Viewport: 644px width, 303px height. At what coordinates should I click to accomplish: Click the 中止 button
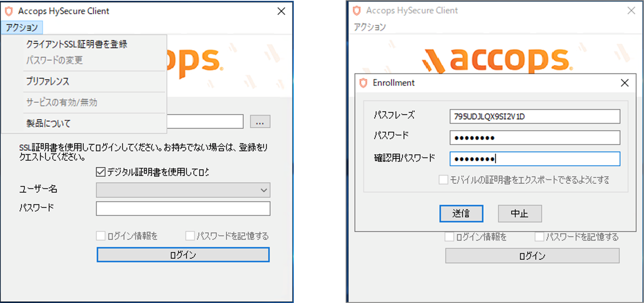click(x=520, y=213)
